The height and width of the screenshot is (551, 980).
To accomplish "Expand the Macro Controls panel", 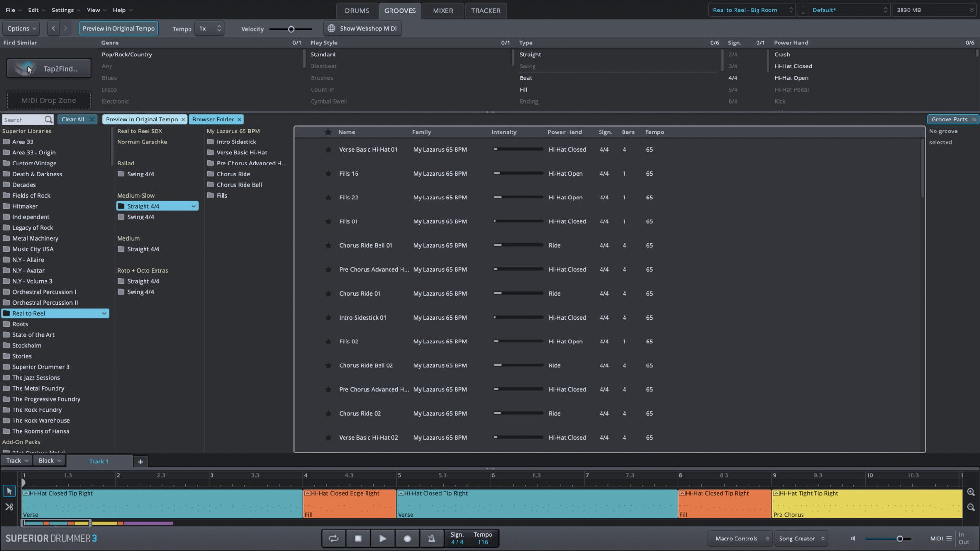I will point(740,539).
